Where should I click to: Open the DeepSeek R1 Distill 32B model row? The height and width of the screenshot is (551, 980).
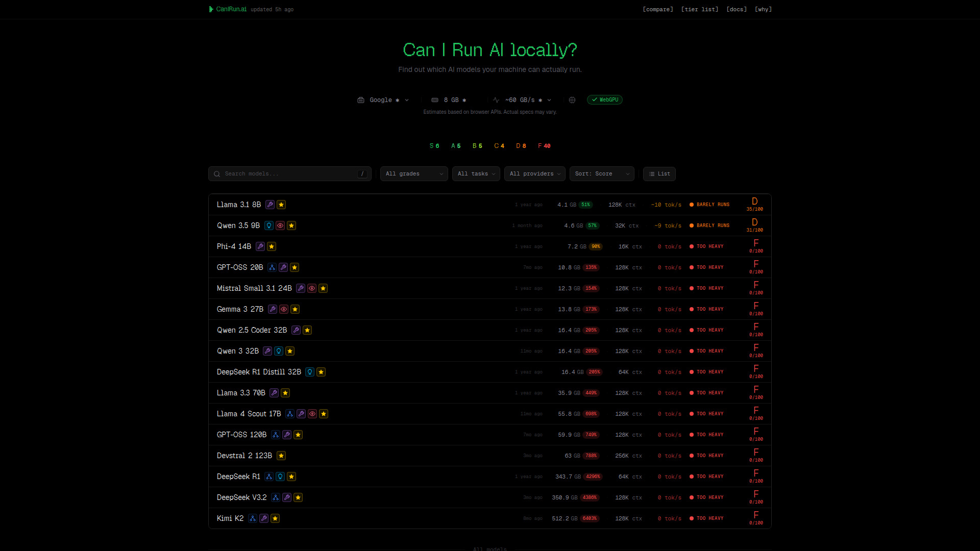click(x=259, y=372)
